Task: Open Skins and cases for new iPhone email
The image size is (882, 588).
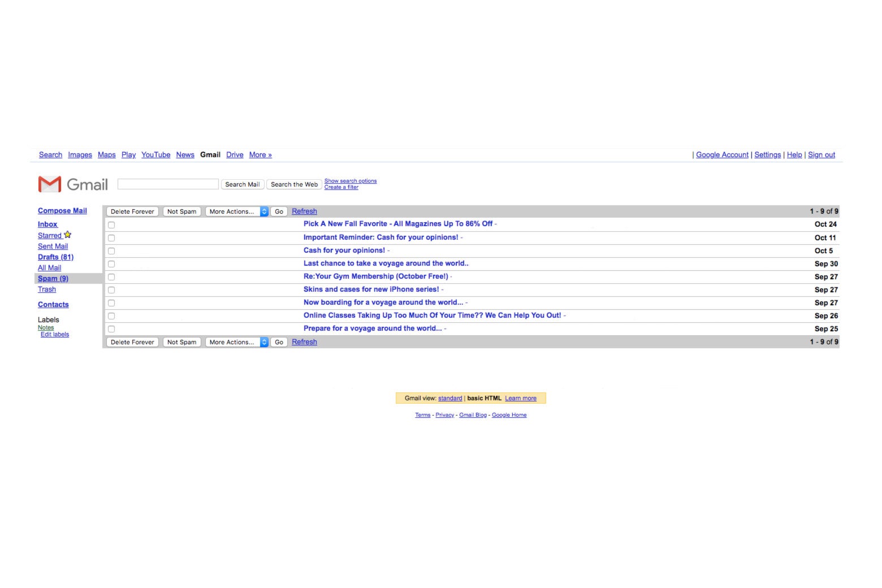Action: click(x=371, y=289)
